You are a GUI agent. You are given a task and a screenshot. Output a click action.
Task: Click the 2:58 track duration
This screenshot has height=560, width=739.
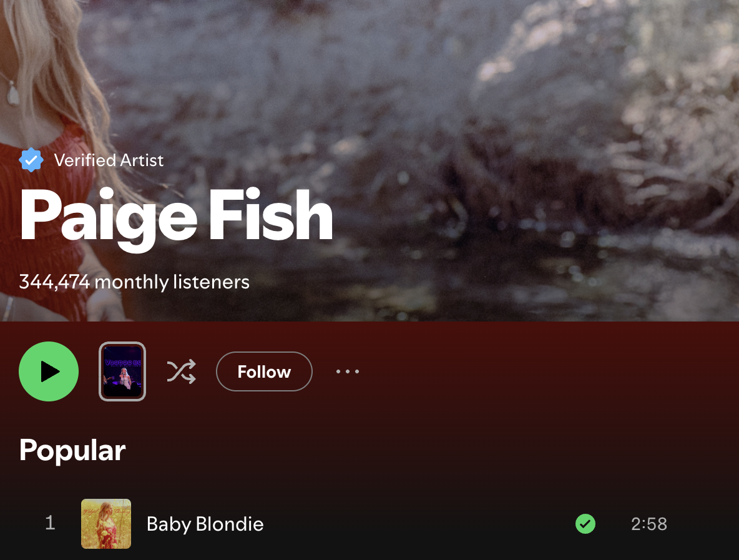649,524
